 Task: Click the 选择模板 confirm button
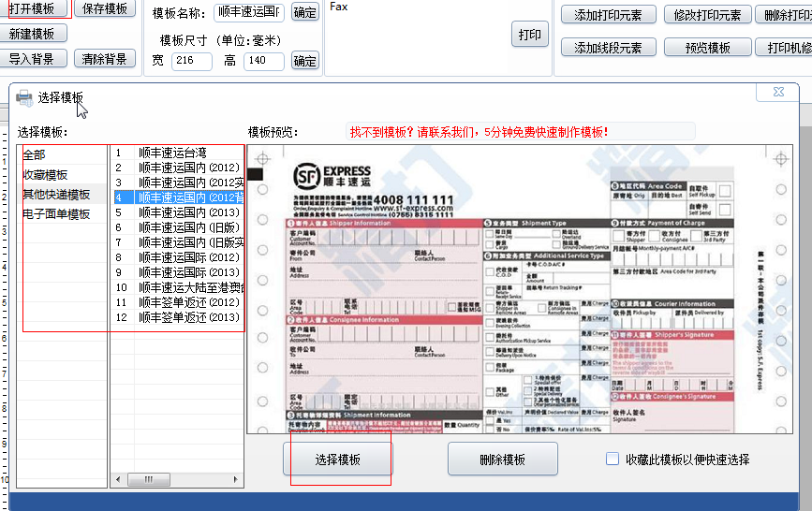[338, 460]
